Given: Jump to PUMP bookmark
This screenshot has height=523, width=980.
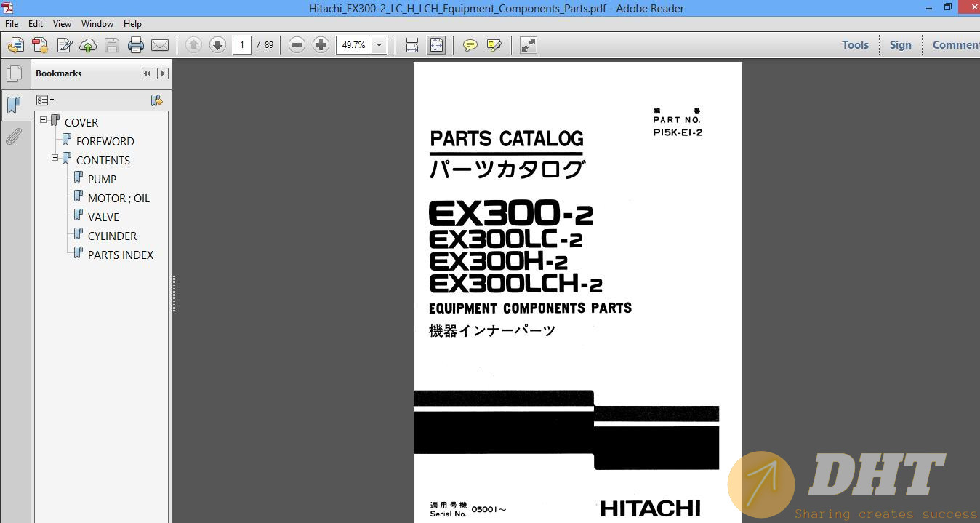Looking at the screenshot, I should [102, 179].
